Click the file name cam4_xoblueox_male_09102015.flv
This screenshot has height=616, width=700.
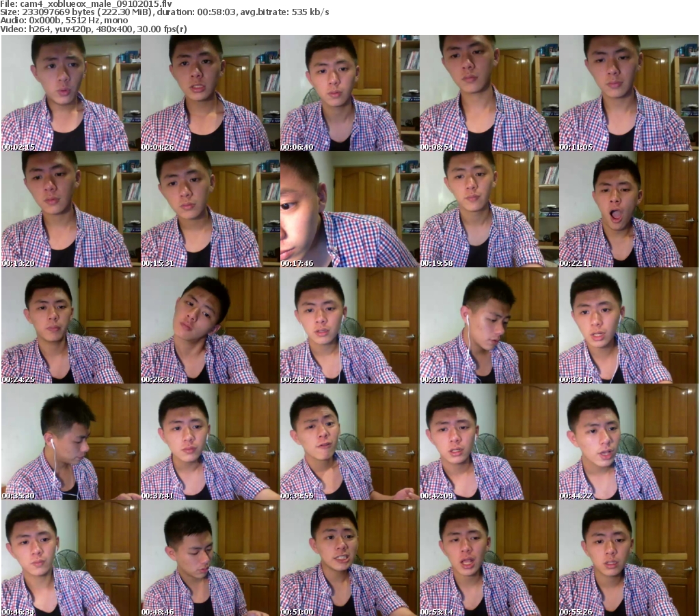coord(96,4)
